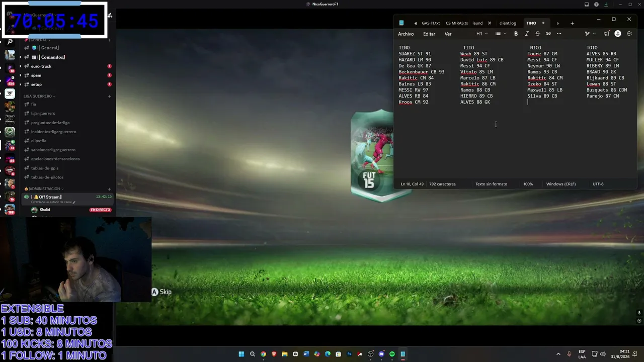Screen dimensions: 644x362
Task: Open Google Chrome from the taskbar
Action: pos(263,354)
